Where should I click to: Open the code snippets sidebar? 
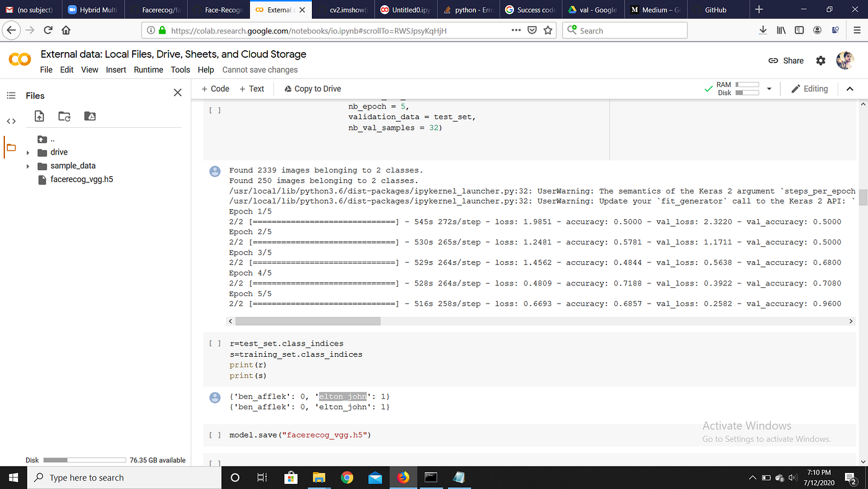pos(11,121)
